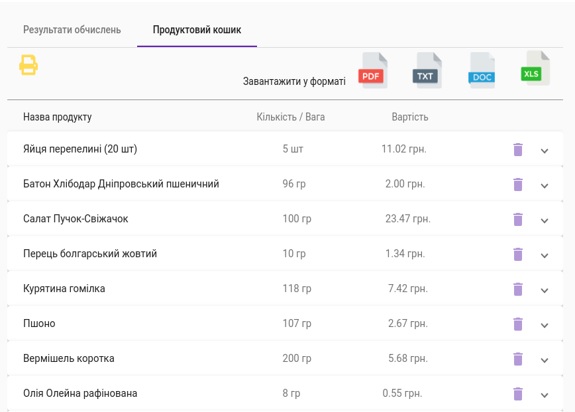Download the basket as PDF

click(x=373, y=70)
